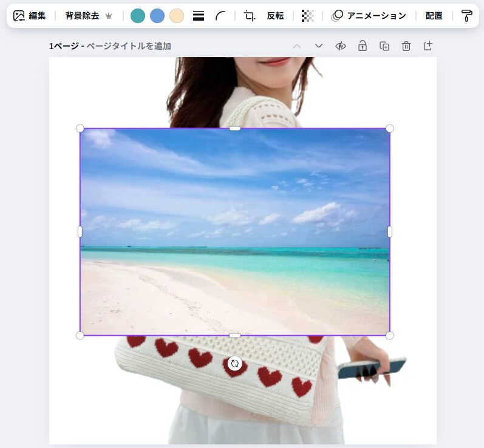
Task: Click bottom-right corner resize handle
Action: (x=390, y=335)
